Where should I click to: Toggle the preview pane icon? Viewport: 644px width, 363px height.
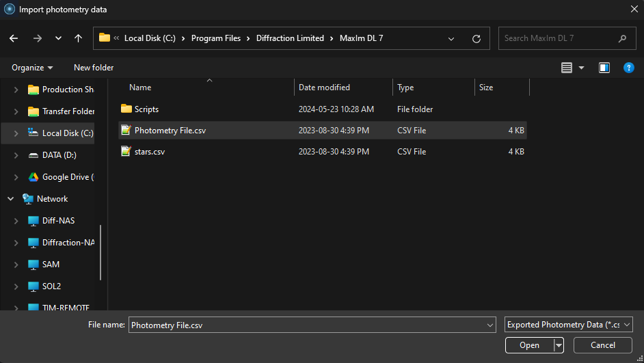[x=604, y=68]
